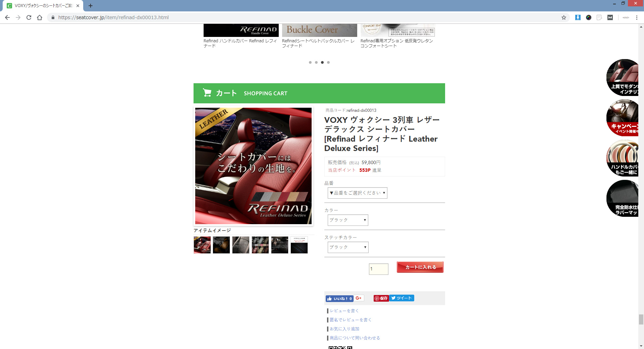
Task: Go to browser home icon
Action: (40, 17)
